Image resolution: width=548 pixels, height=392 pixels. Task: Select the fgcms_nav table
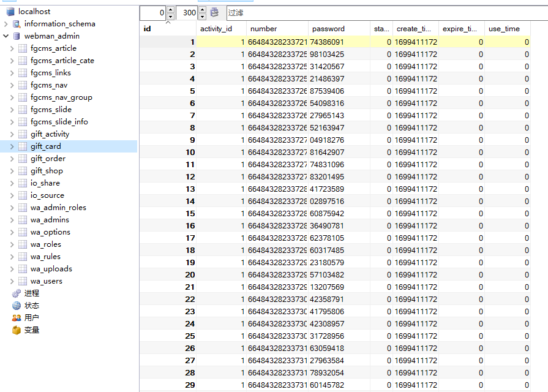[x=49, y=85]
